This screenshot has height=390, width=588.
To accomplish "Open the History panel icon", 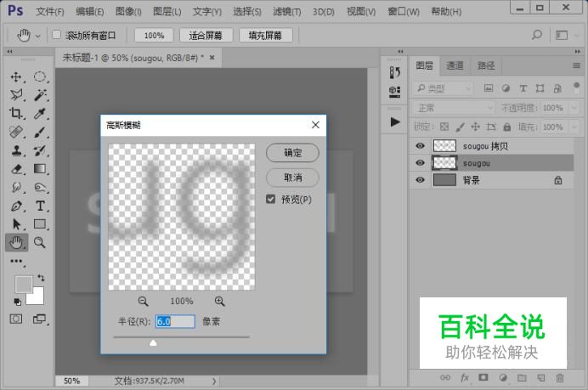I will (x=394, y=72).
